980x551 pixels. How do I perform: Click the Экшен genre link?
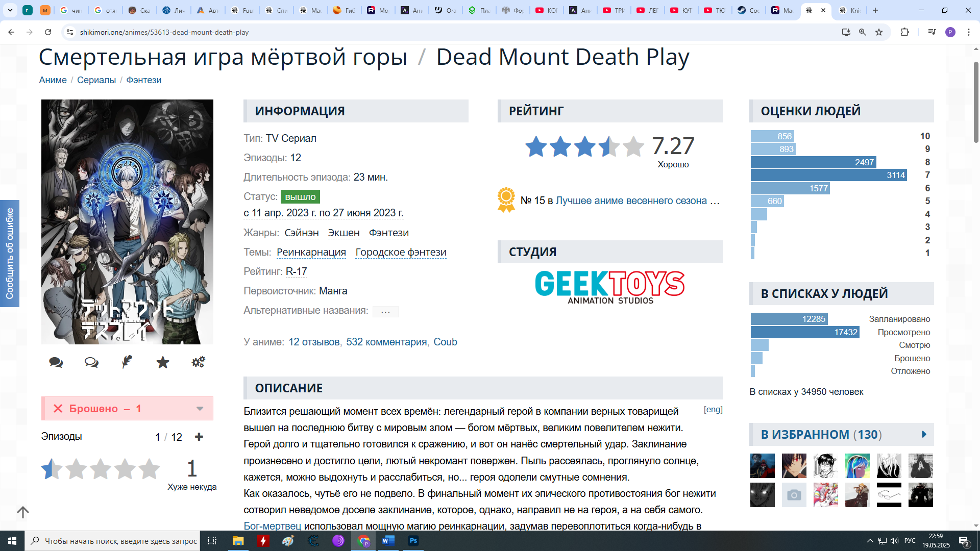[x=344, y=233]
